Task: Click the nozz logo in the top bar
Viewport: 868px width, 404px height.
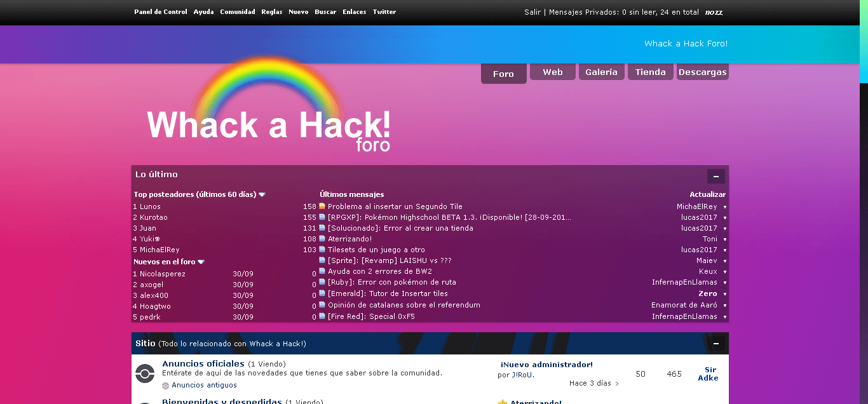Action: tap(713, 11)
